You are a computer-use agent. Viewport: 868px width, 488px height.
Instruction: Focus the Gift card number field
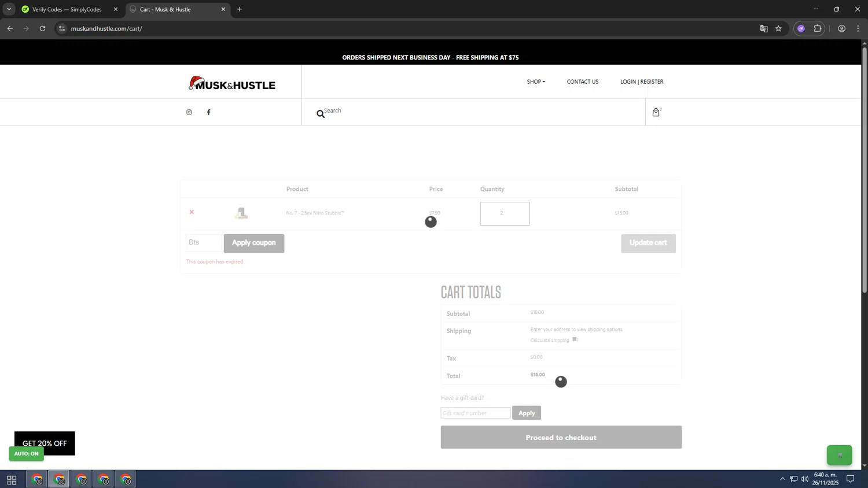point(475,413)
